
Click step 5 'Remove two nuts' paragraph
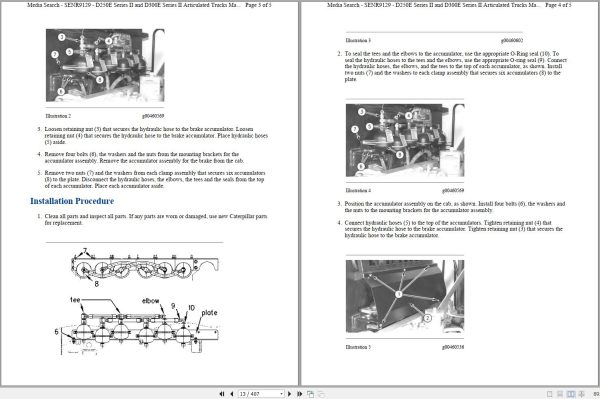tap(154, 179)
